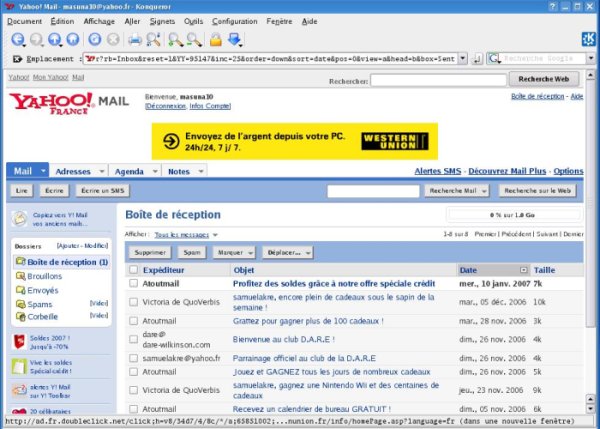Clear the location bar icon

pyautogui.click(x=17, y=59)
